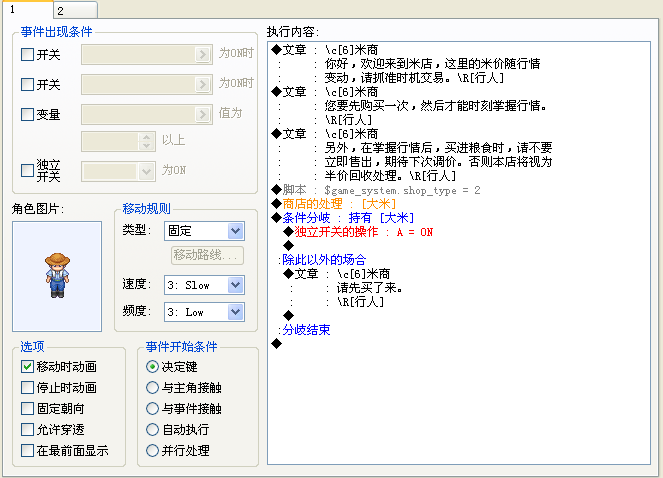
Task: Select the 请先买了来 message line
Action: point(369,288)
